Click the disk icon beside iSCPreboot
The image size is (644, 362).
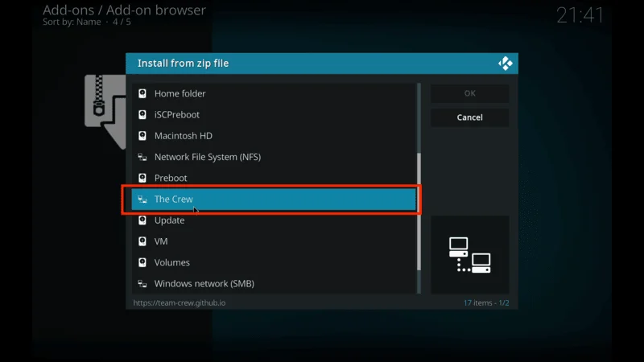(142, 114)
